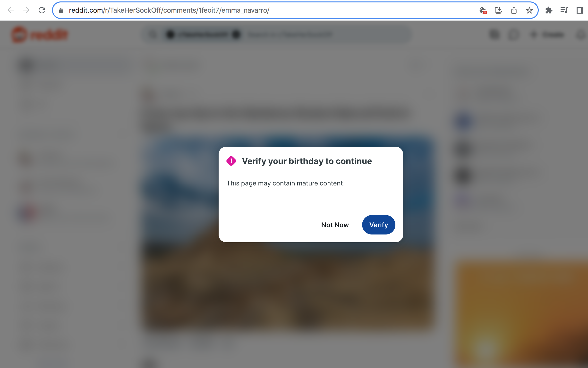This screenshot has height=368, width=588.
Task: Click the pink warning icon in dialog
Action: (x=231, y=161)
